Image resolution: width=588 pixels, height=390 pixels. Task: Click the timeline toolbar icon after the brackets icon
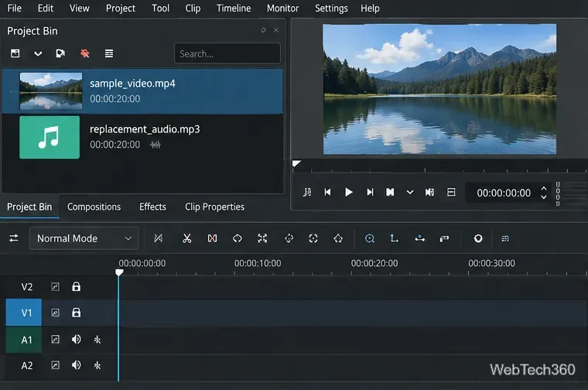(x=289, y=238)
